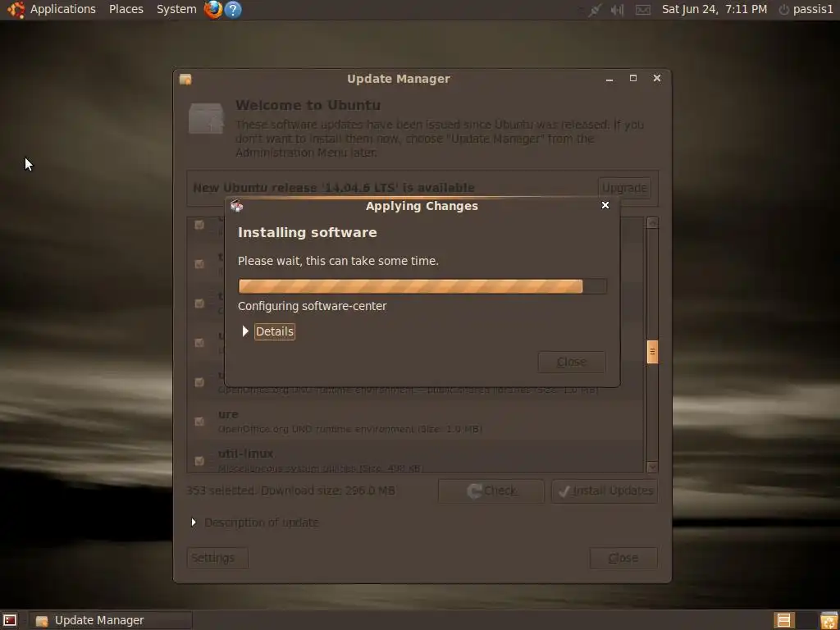
Task: Click the 'Please wait, this can take some time.' text
Action: tap(338, 262)
